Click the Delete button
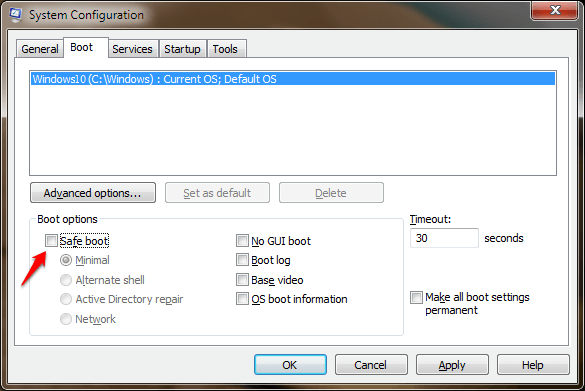585x391 pixels. tap(331, 193)
